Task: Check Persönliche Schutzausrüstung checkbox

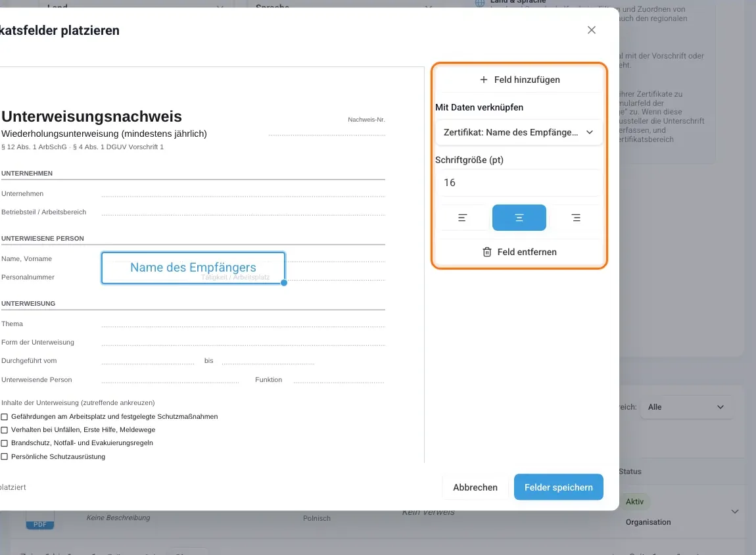Action: pyautogui.click(x=5, y=456)
